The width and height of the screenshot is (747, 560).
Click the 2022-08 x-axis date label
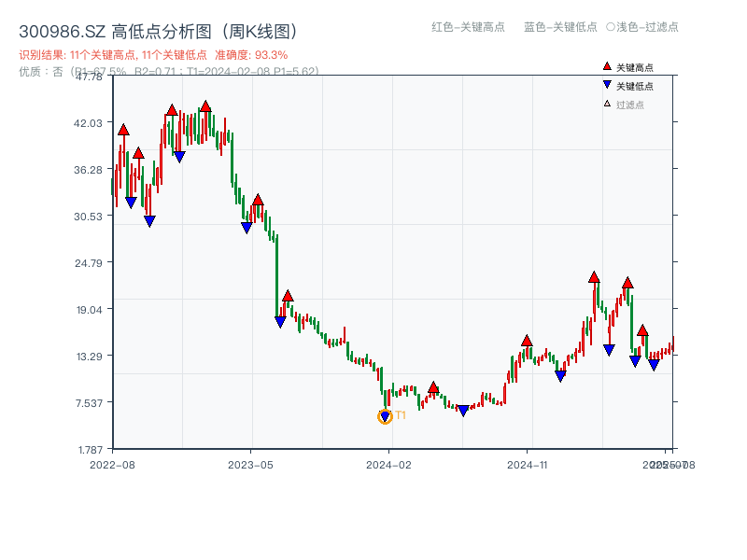112,464
